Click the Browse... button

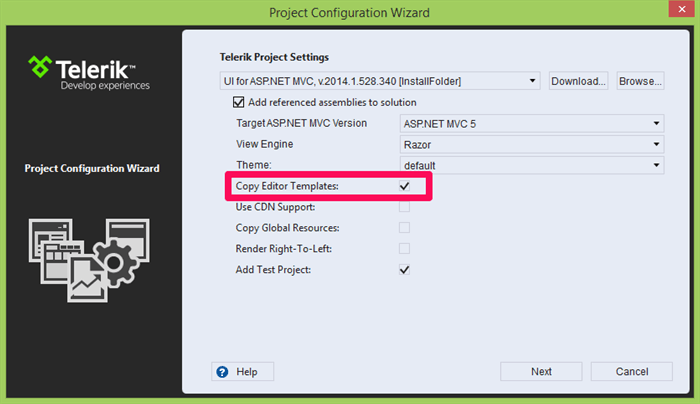(x=640, y=81)
